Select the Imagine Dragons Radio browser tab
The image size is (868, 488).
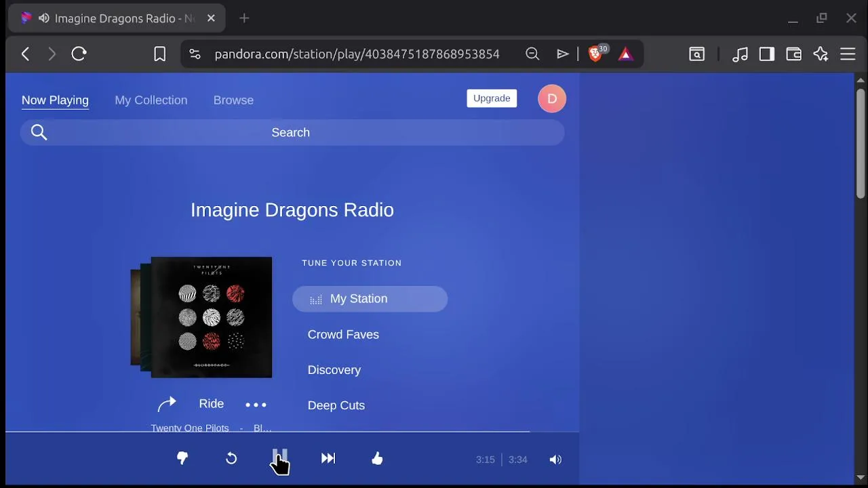click(117, 18)
